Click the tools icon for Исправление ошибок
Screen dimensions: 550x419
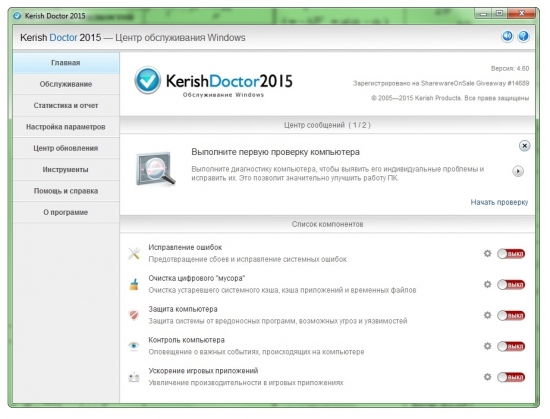(134, 254)
